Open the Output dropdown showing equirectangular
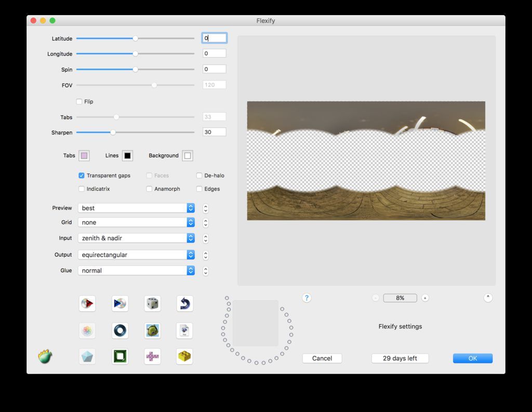Viewport: 532px width, 412px height. (137, 255)
